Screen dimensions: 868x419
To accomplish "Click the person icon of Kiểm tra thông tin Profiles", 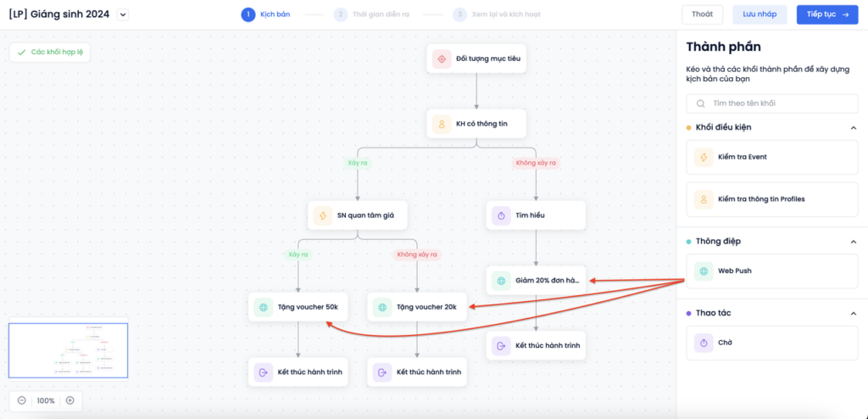I will click(704, 199).
